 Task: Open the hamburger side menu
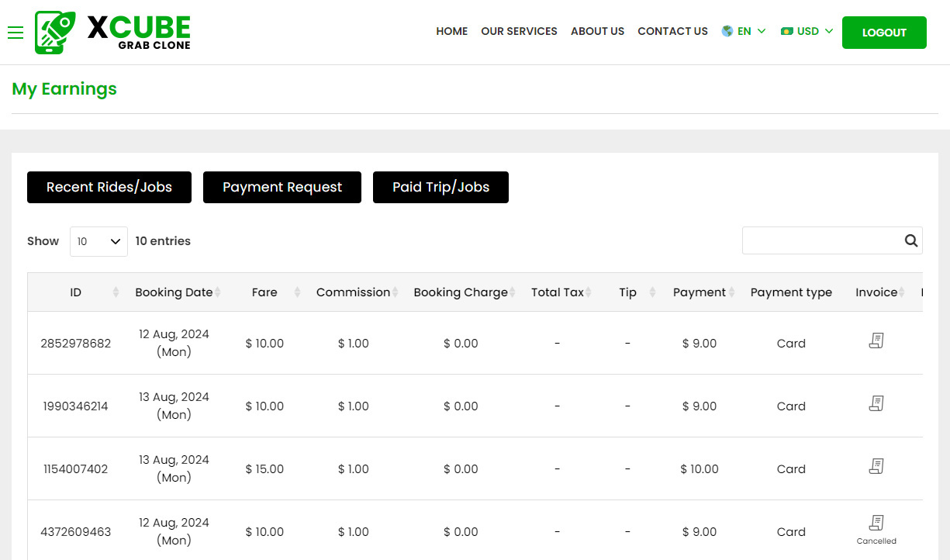(16, 33)
